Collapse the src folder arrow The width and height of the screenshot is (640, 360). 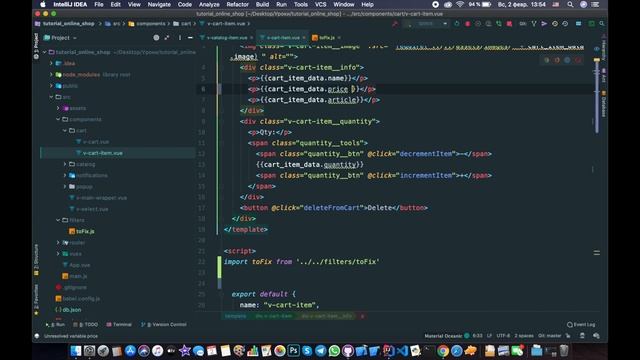click(x=51, y=97)
